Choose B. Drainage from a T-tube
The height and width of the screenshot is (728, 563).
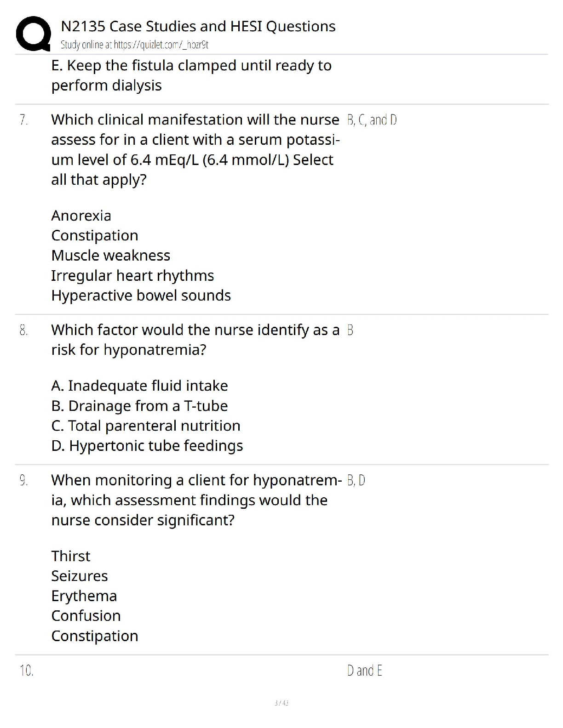pyautogui.click(x=139, y=406)
